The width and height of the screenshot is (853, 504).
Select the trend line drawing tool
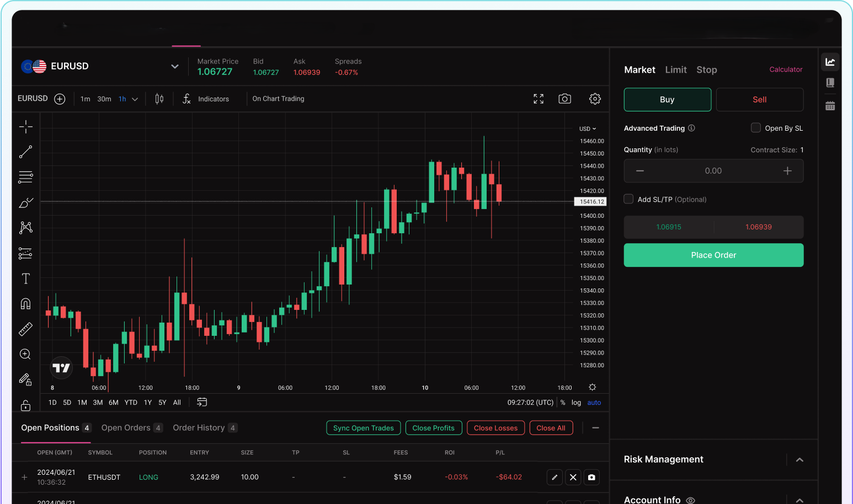[x=25, y=152]
